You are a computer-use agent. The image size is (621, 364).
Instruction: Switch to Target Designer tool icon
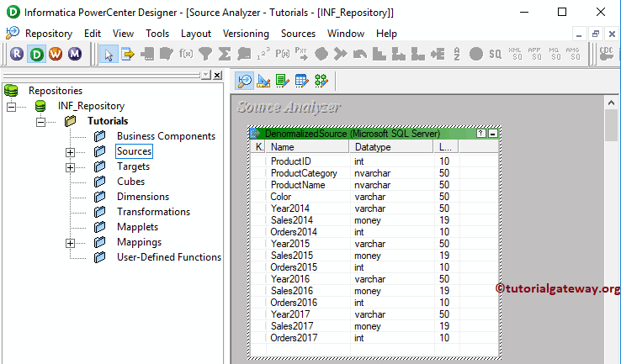(263, 81)
